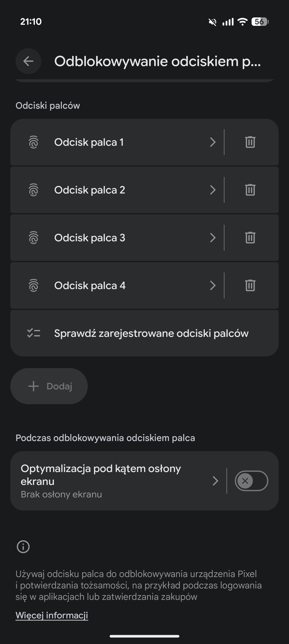This screenshot has height=644, width=289.
Task: Tap the info circle icon
Action: tap(23, 546)
